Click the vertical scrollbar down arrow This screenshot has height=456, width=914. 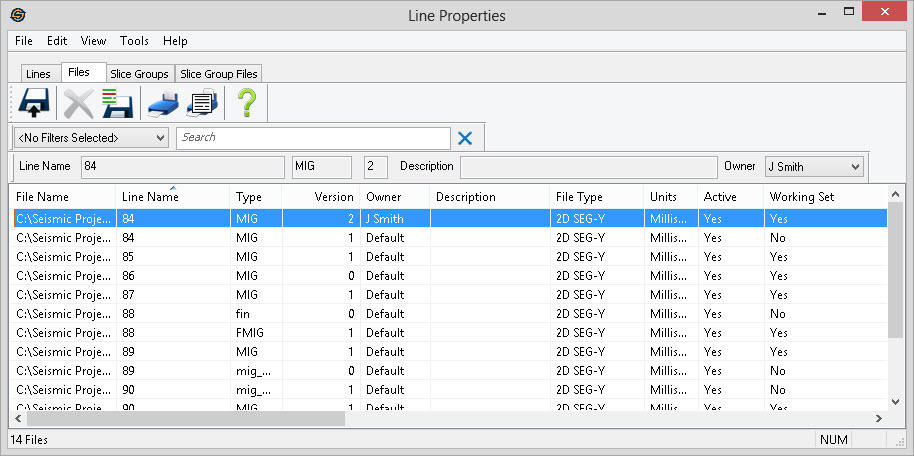(895, 401)
